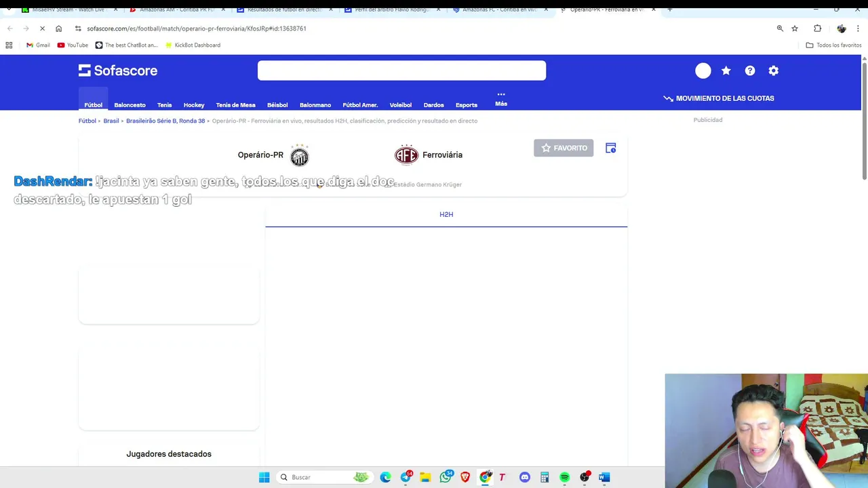The image size is (868, 488).
Task: Open Microsoft Edge from taskbar
Action: (x=385, y=477)
